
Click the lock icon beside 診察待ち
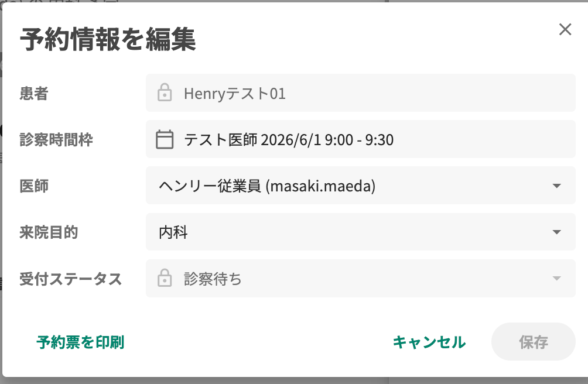(165, 278)
